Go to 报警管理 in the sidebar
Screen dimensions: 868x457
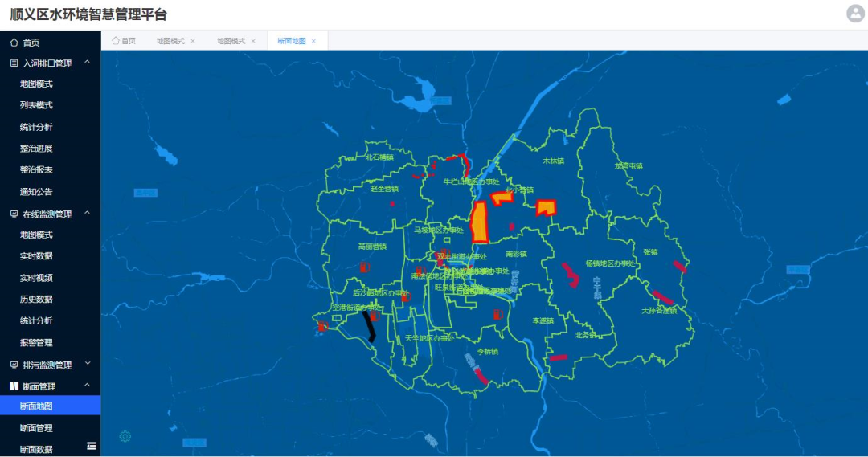[36, 343]
